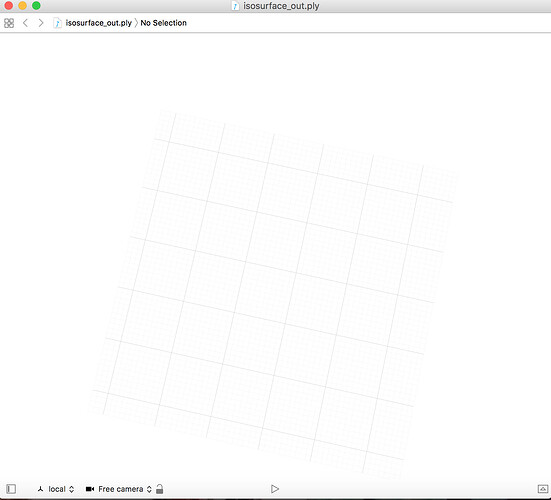Go forward to the next file
This screenshot has width=551, height=500.
pyautogui.click(x=41, y=23)
